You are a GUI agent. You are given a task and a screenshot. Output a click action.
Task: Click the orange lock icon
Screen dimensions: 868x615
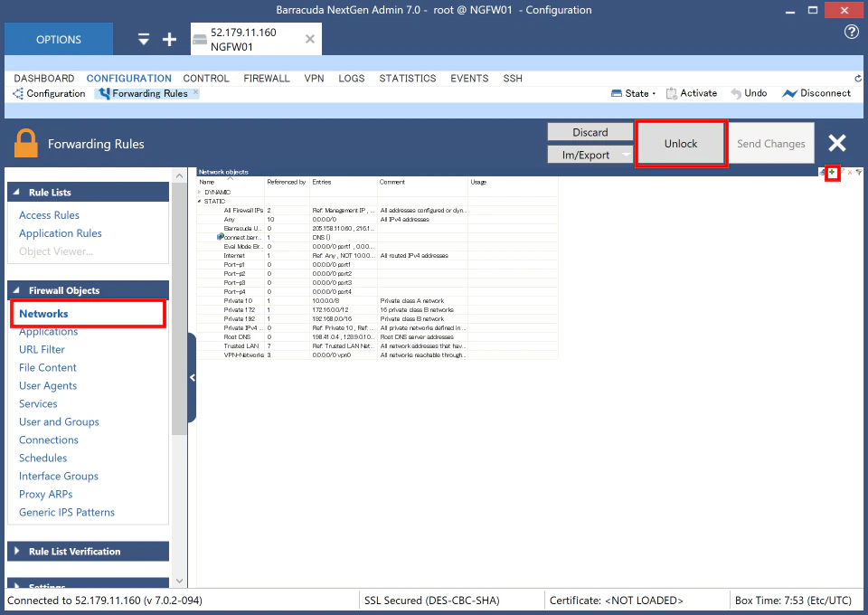click(26, 143)
